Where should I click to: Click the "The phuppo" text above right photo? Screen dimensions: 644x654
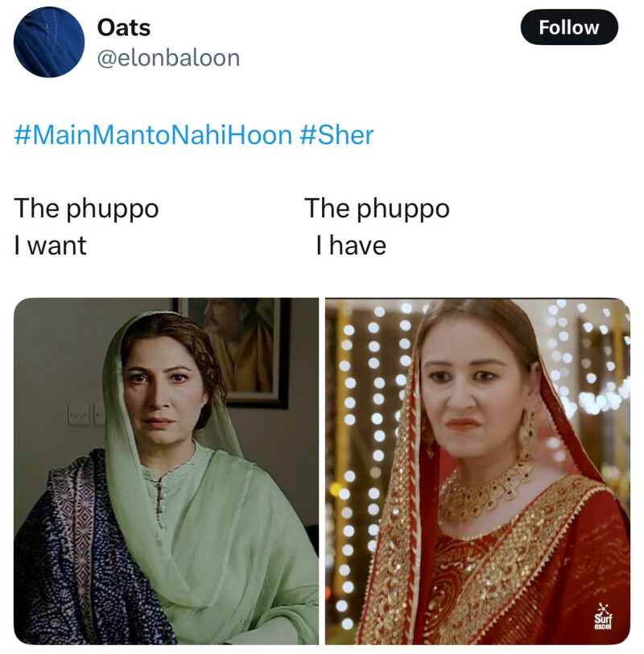tap(377, 209)
